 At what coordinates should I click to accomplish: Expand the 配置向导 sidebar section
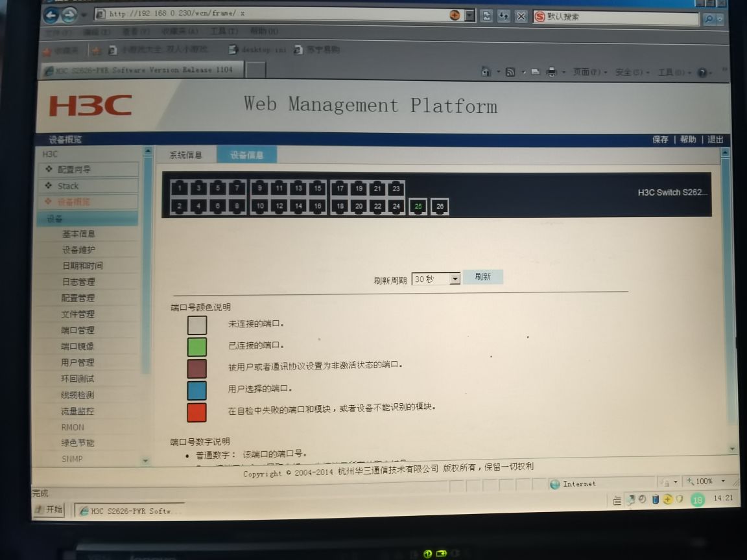89,169
